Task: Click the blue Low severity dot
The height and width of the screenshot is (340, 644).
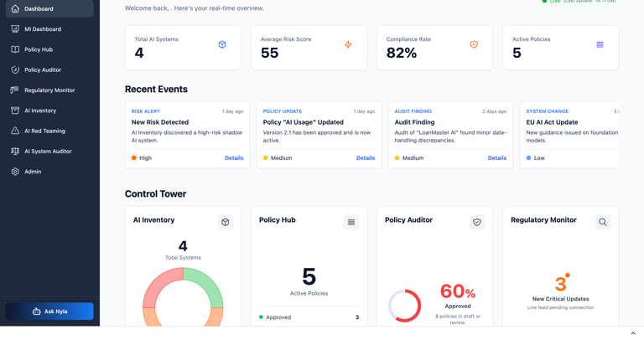Action: [x=528, y=158]
